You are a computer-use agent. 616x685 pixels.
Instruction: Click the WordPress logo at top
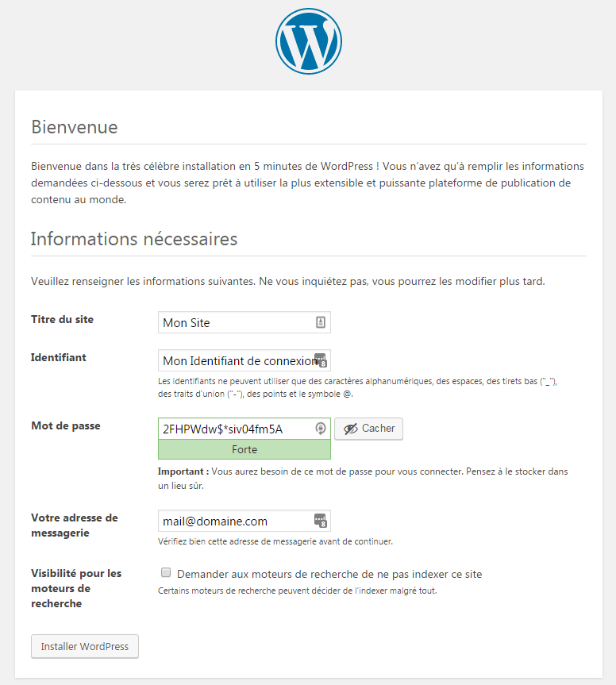(309, 41)
